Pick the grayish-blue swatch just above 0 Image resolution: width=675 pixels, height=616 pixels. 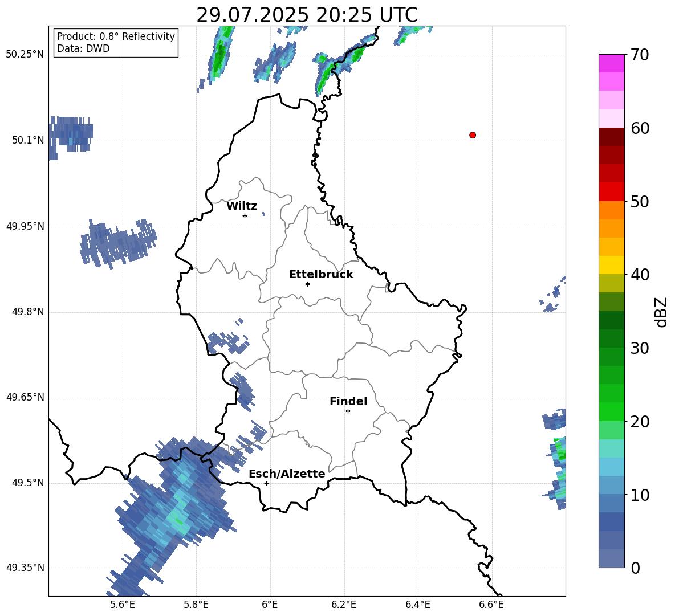point(611,558)
